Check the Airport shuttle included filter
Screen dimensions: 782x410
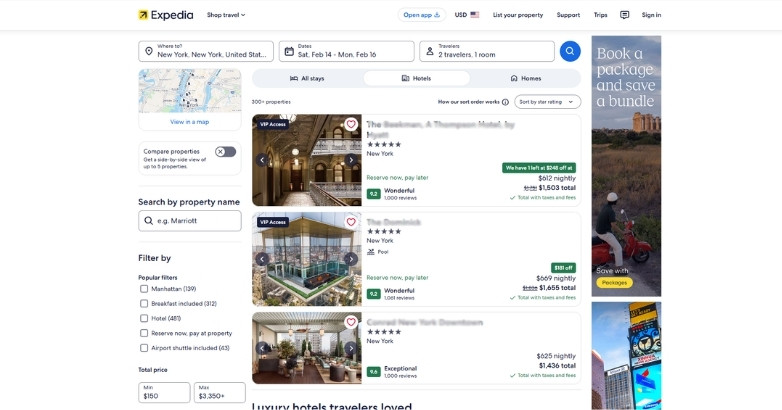point(144,348)
